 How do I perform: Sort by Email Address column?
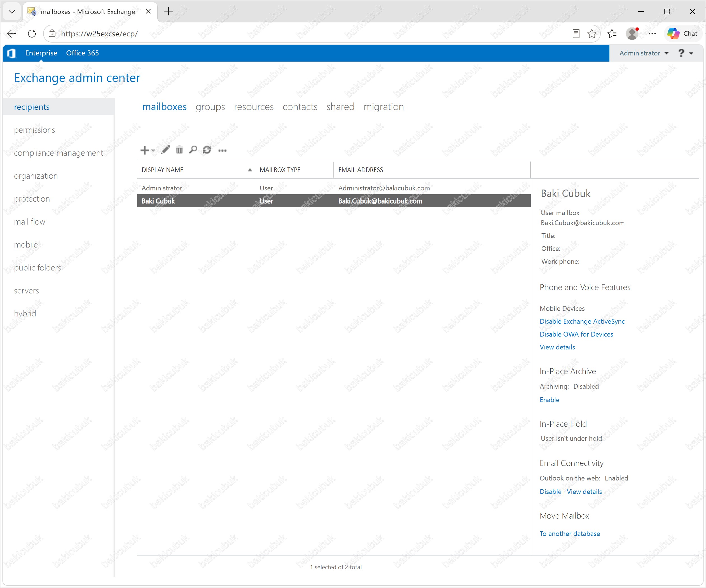point(432,170)
